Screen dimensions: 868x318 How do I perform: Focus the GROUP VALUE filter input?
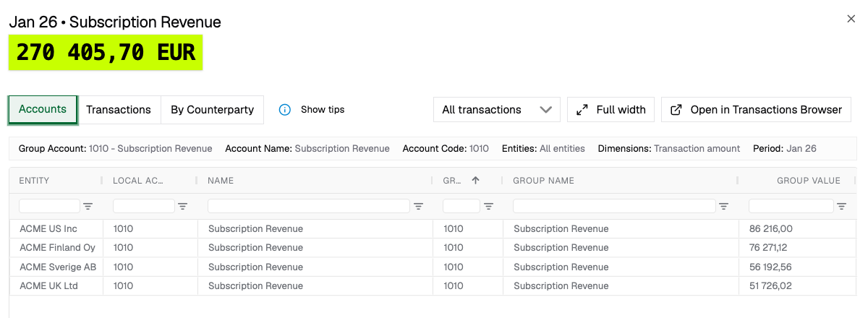791,206
